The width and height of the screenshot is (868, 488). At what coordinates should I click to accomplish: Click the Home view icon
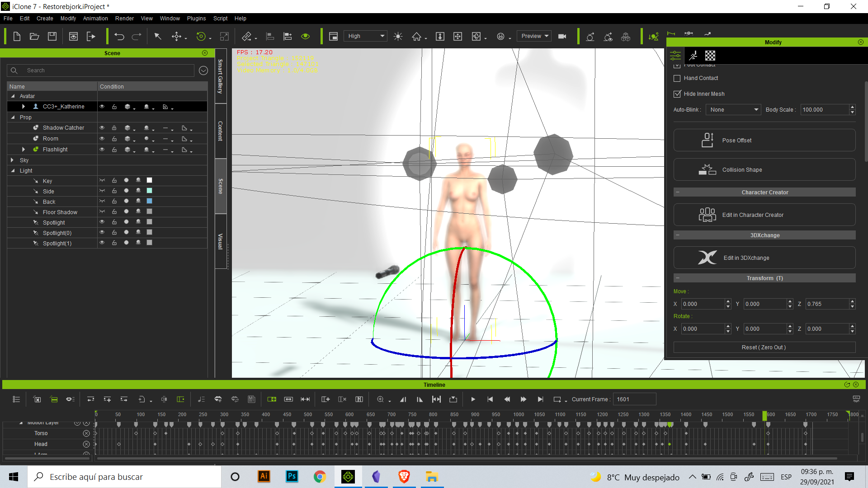tap(416, 37)
